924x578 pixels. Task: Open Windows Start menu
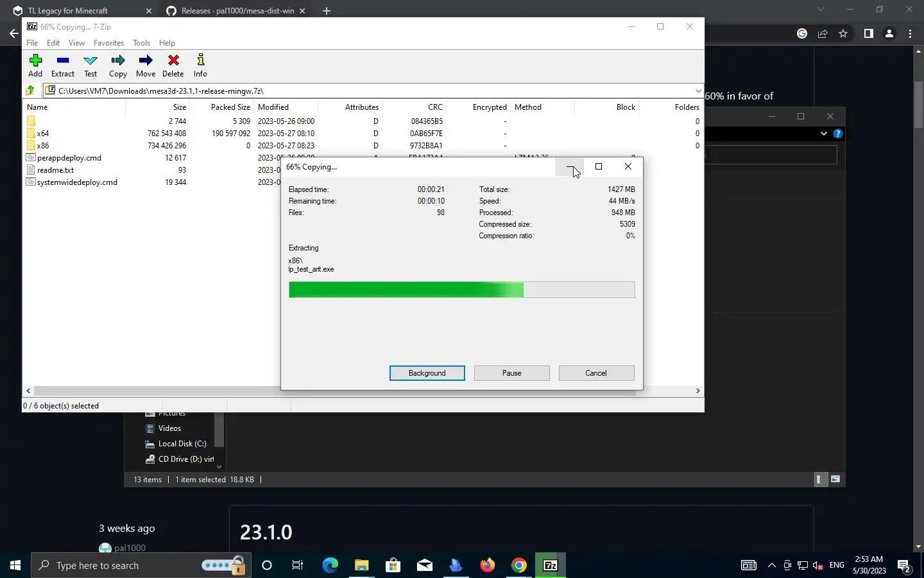point(15,565)
